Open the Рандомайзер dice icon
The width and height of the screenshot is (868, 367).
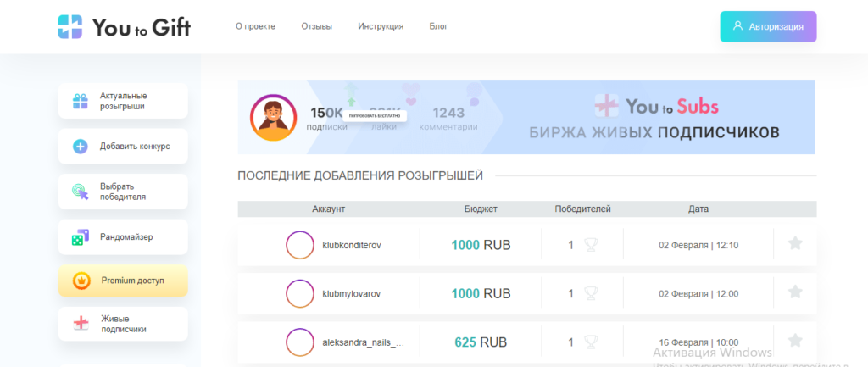81,237
